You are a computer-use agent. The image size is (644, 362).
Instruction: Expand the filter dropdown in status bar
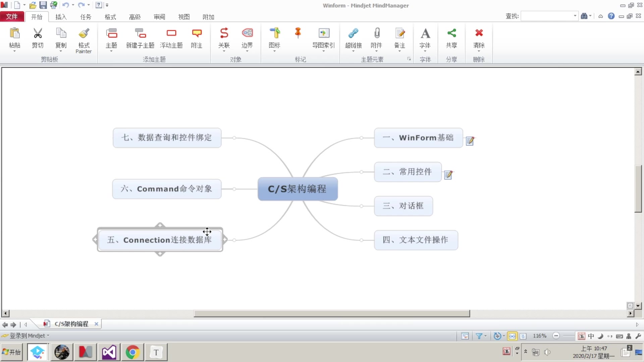click(x=485, y=336)
